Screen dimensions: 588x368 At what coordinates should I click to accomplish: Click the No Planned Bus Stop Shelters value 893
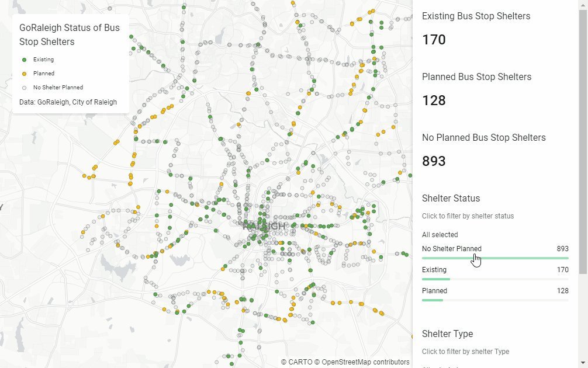click(434, 161)
